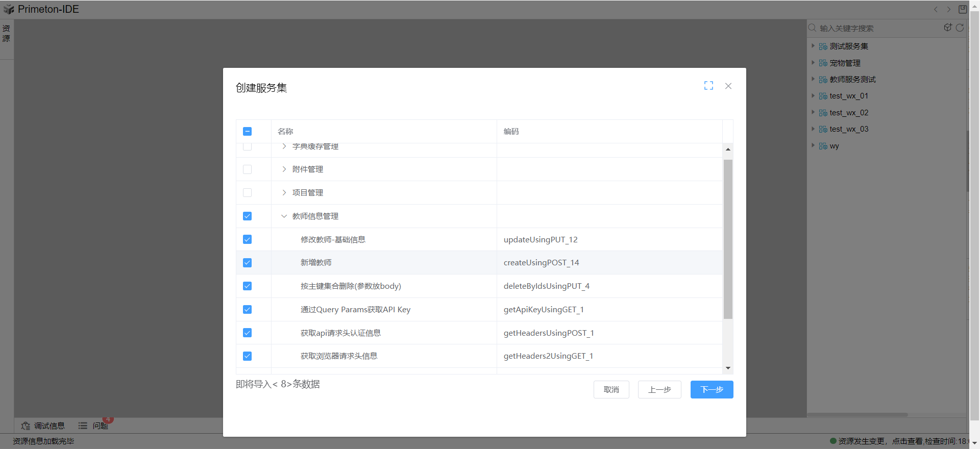
Task: Click the save icon at top right
Action: (963, 9)
